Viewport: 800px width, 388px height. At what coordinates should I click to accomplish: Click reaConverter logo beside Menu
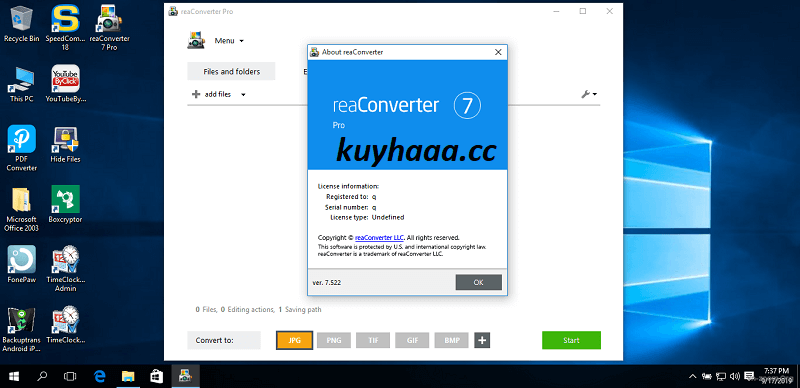[x=196, y=40]
